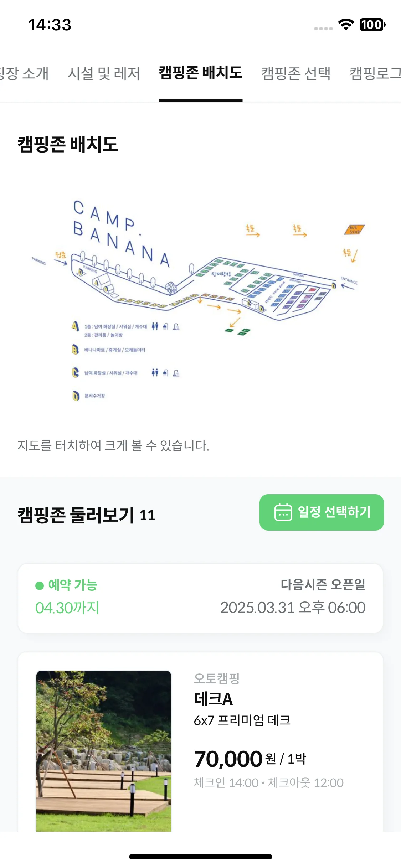Image resolution: width=401 pixels, height=868 pixels.
Task: Tap building C marker in map legend
Action: [x=75, y=372]
